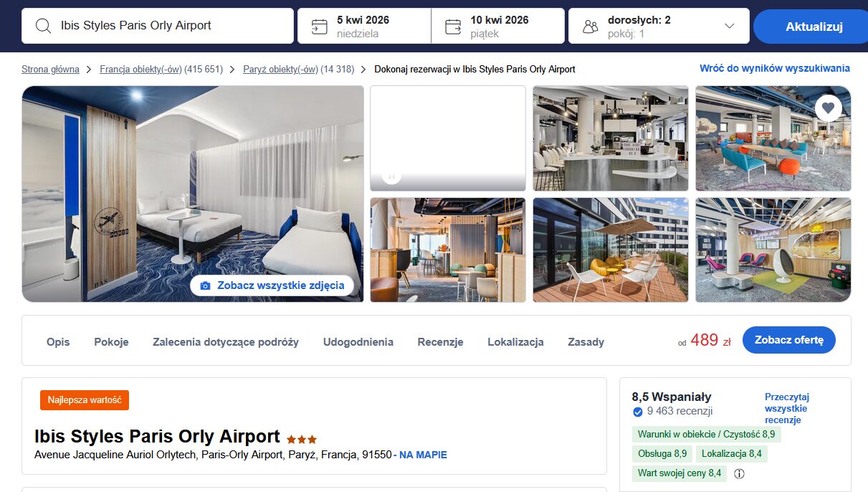Click the guests people icon
868x492 pixels.
click(x=591, y=27)
